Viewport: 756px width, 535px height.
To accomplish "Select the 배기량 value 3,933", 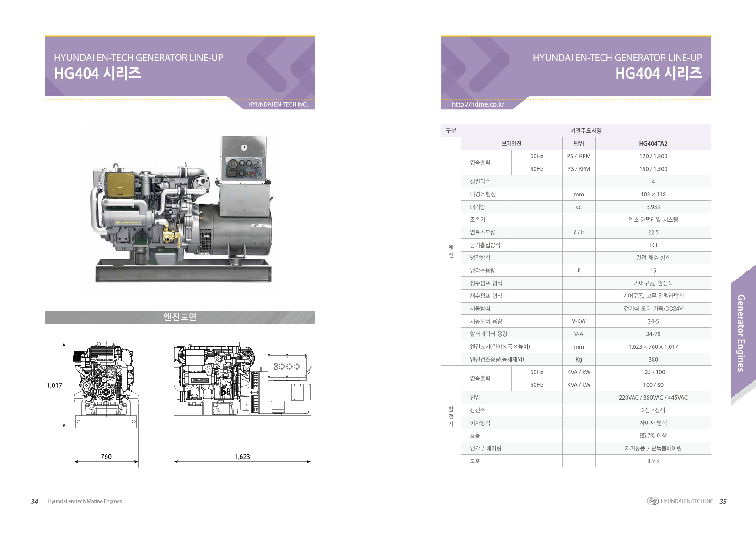I will pyautogui.click(x=653, y=207).
